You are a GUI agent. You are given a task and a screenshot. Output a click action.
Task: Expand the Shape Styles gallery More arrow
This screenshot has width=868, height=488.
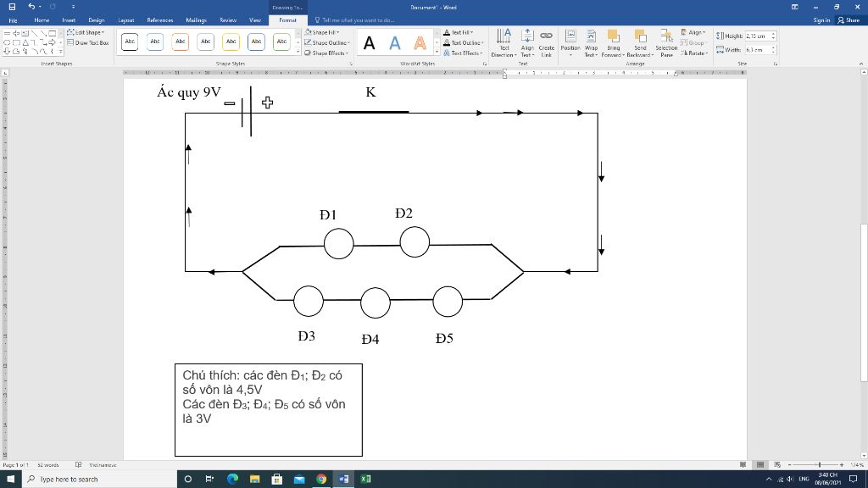click(298, 52)
